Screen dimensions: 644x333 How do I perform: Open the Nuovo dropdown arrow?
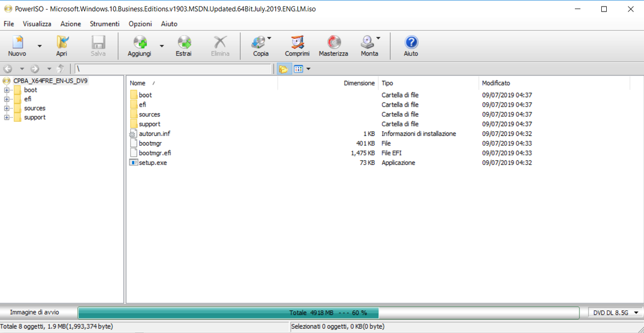40,46
